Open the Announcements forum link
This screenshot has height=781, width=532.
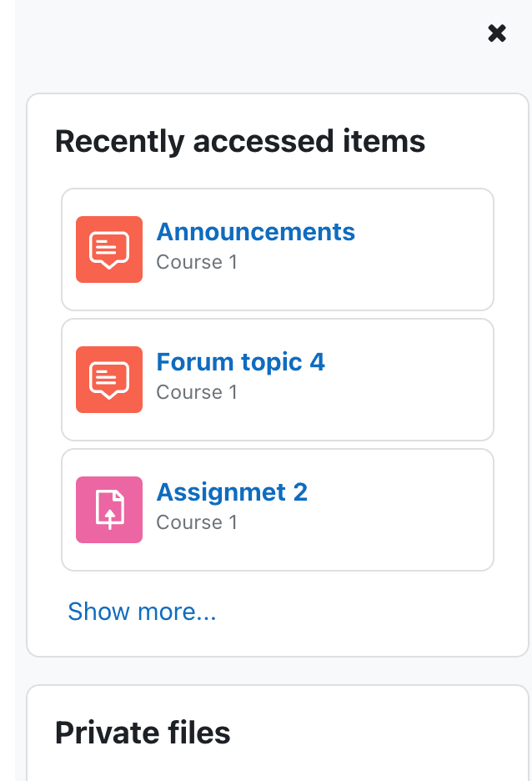point(256,232)
